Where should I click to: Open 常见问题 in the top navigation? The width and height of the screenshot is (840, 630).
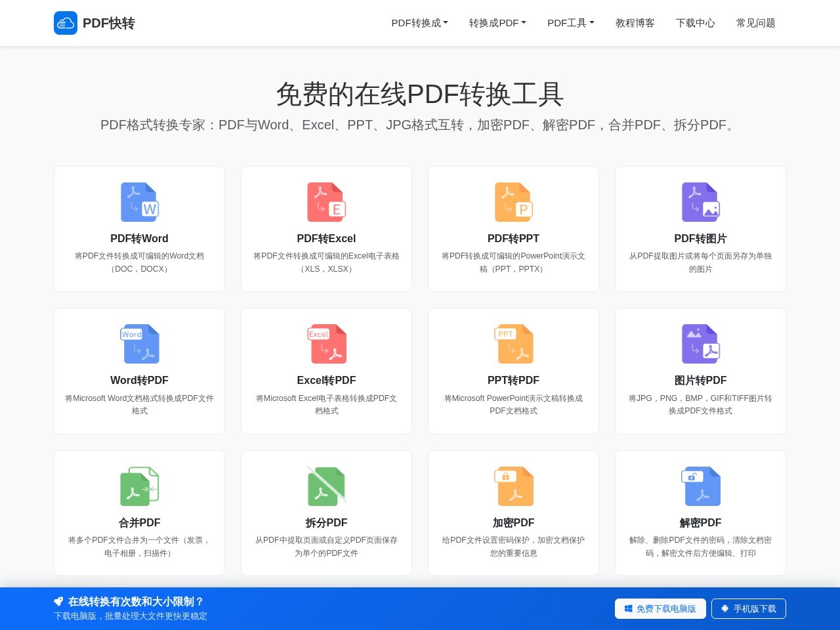pos(756,23)
